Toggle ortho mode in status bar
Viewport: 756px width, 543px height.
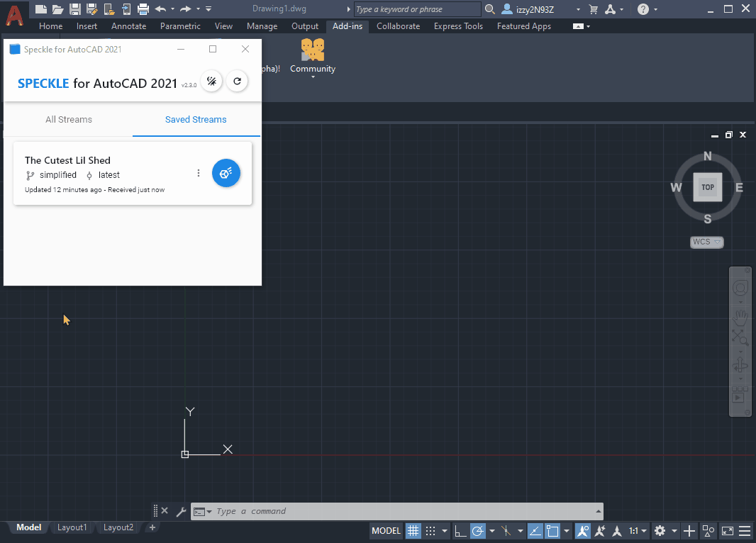click(460, 531)
